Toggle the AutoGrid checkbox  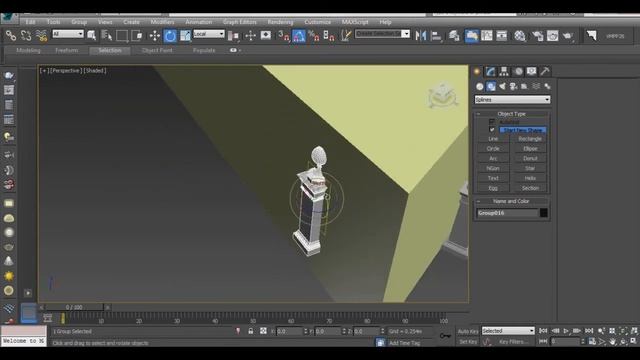tap(492, 122)
